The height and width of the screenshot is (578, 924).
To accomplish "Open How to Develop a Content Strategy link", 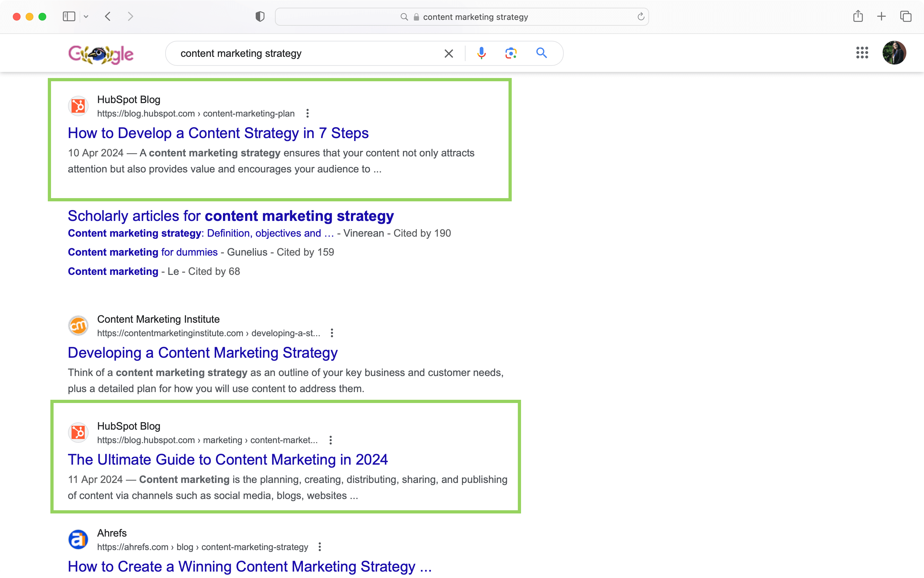I will pyautogui.click(x=218, y=133).
